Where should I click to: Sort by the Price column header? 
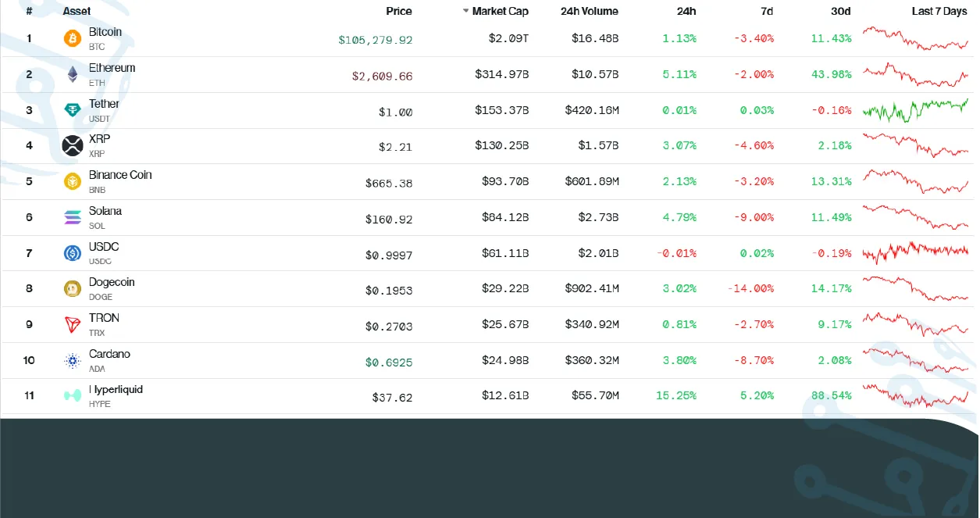click(399, 11)
